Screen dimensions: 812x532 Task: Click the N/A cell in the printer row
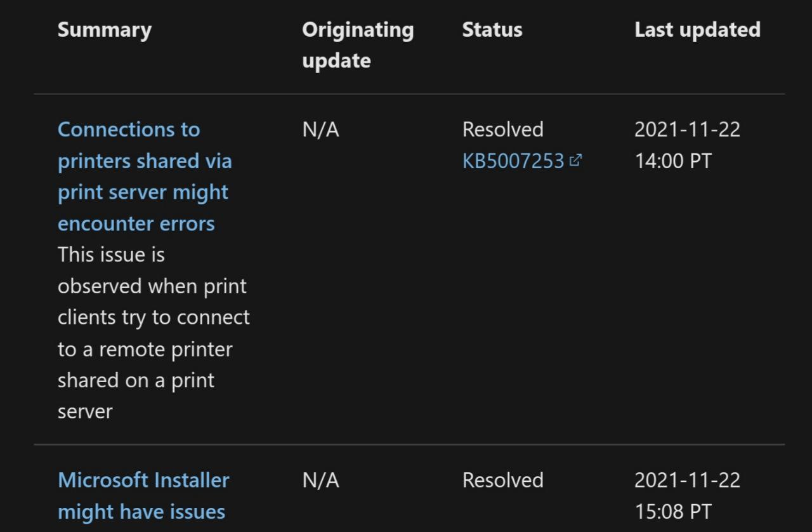pos(321,130)
